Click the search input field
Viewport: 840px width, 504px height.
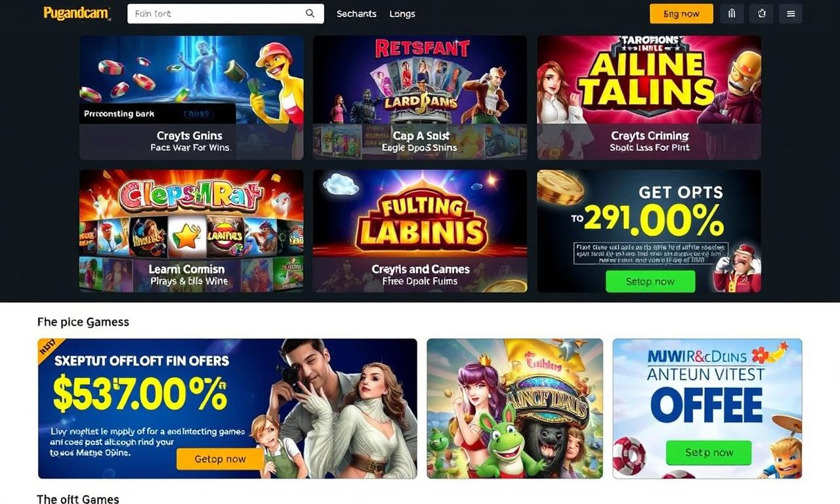pyautogui.click(x=225, y=13)
